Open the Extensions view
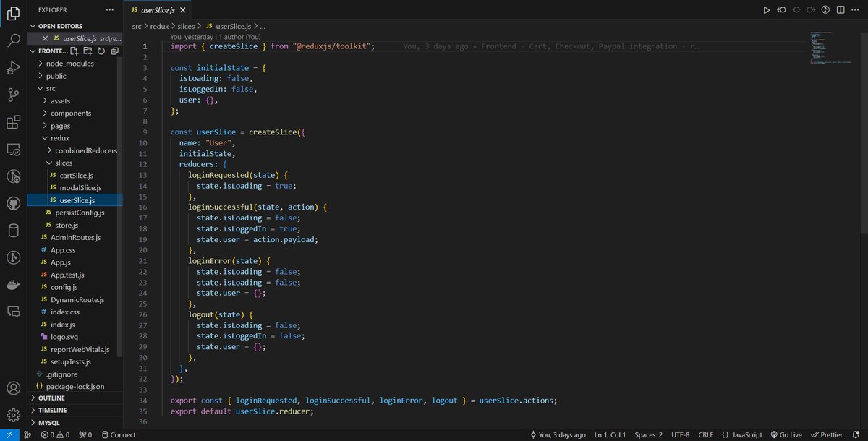 point(13,122)
